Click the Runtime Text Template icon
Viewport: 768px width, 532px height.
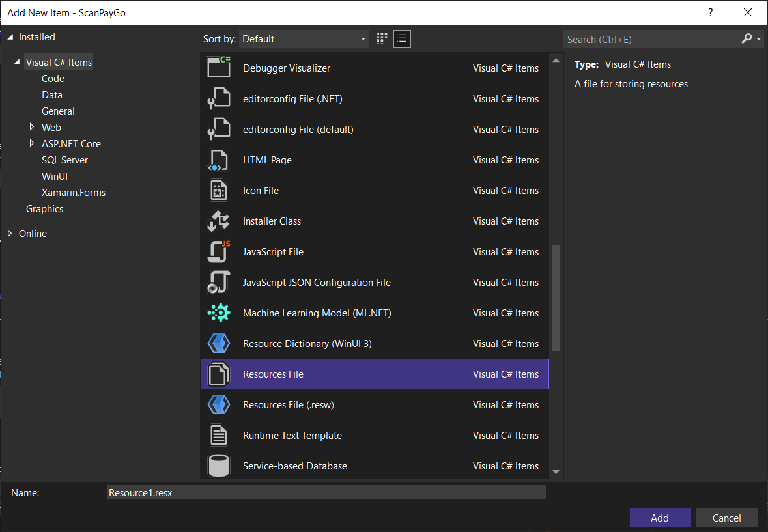219,436
